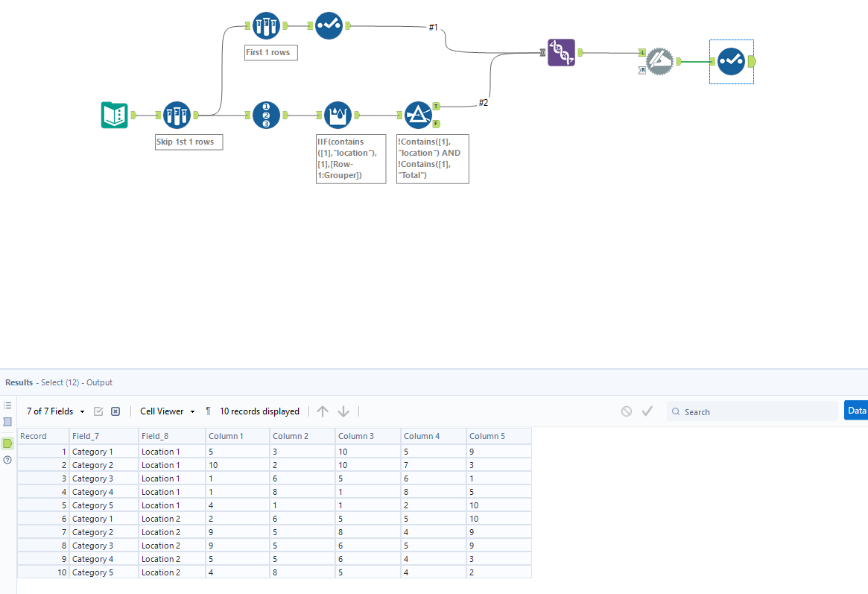Select the checkmark Select tool after First 1 rows
Screen dimensions: 868x594
coord(329,25)
